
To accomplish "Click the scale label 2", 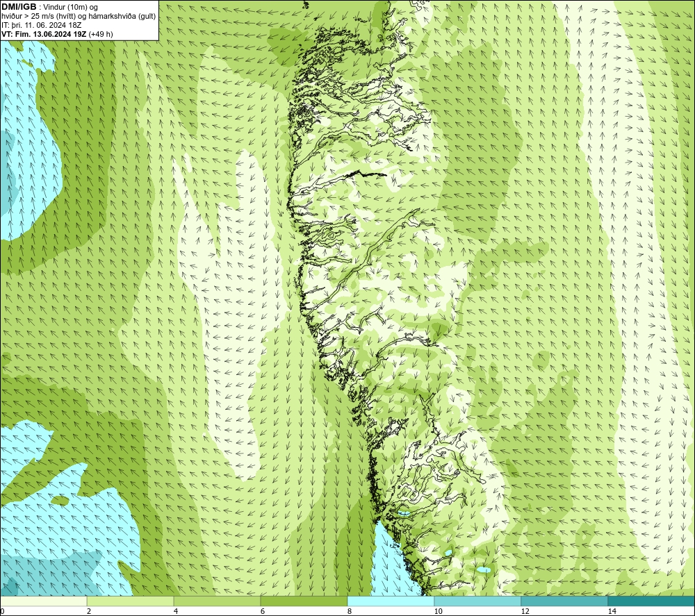I will (89, 612).
